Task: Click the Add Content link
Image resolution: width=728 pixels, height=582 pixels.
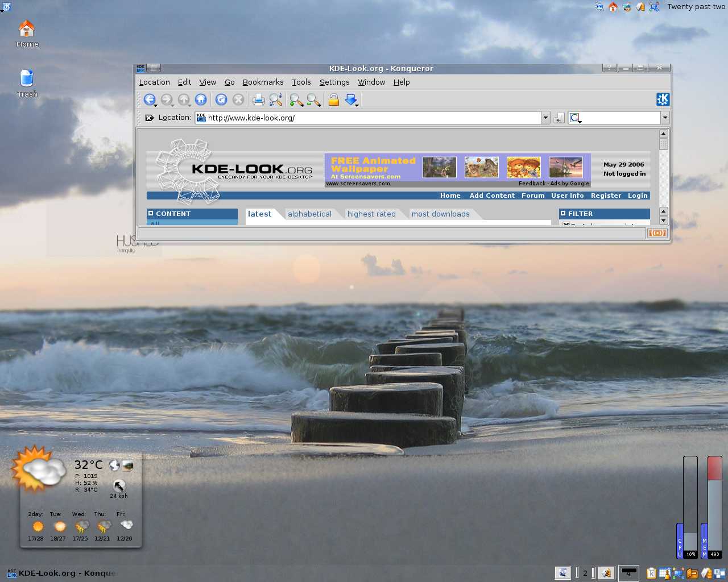Action: 492,196
